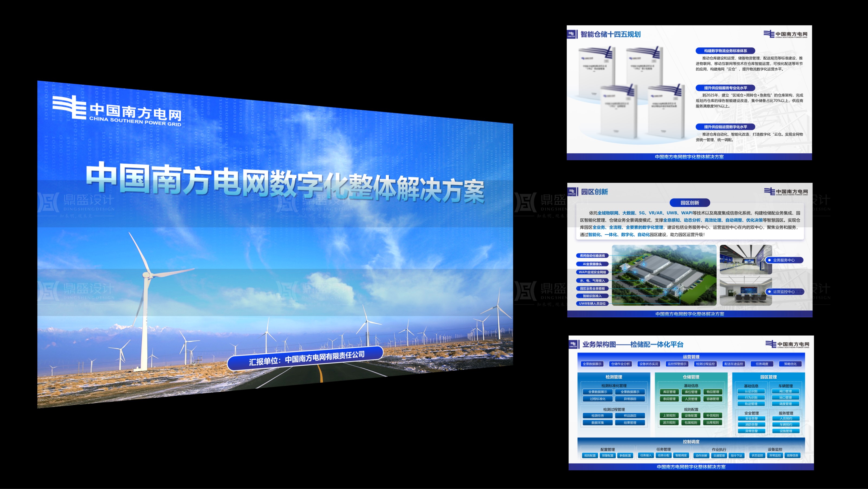The height and width of the screenshot is (489, 868).
Task: Click the green 包装规则 block
Action: coord(691,422)
